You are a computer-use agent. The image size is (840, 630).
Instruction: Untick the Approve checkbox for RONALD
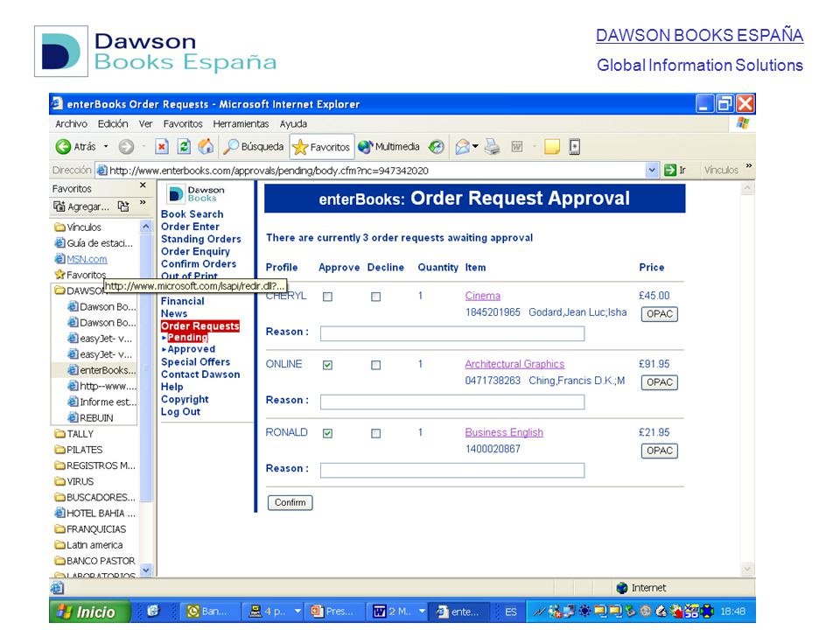(x=327, y=433)
